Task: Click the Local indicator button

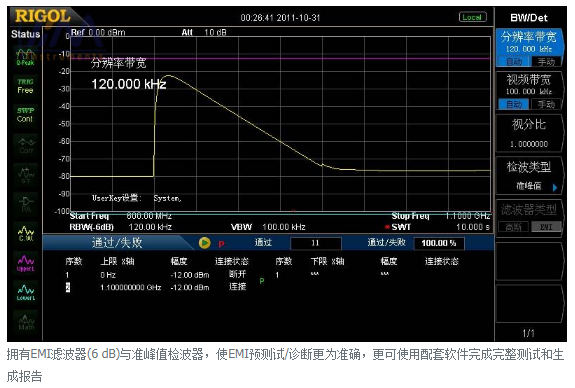Action: [x=473, y=17]
